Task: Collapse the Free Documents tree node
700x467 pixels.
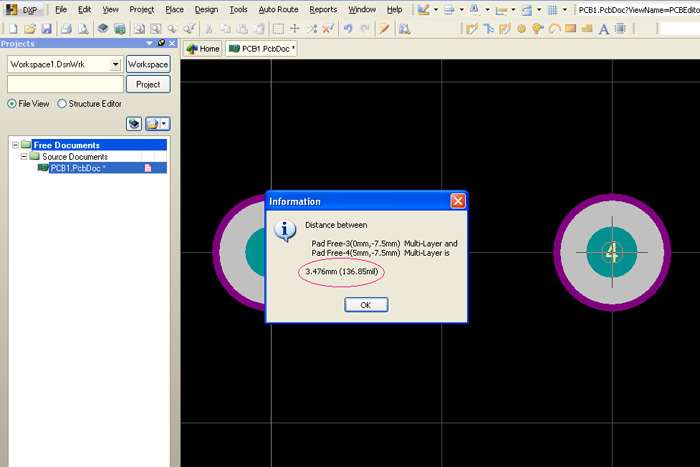Action: point(15,145)
